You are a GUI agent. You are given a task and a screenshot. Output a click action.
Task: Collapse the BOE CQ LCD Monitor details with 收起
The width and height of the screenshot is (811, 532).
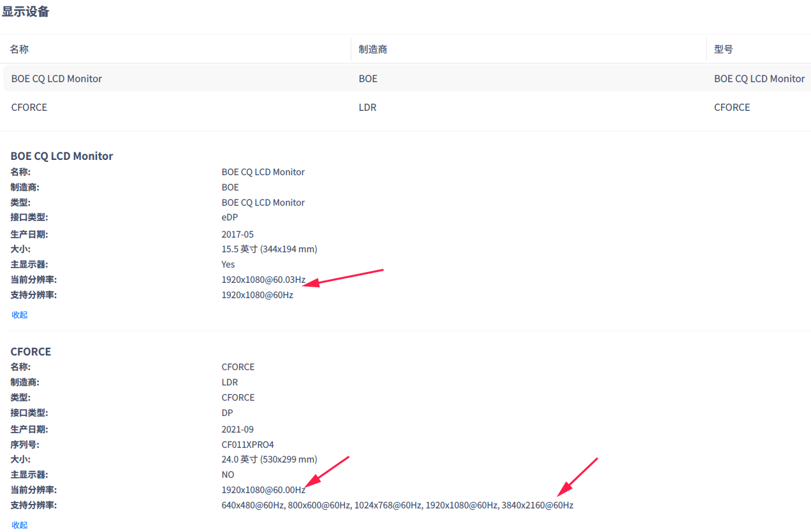pos(20,315)
